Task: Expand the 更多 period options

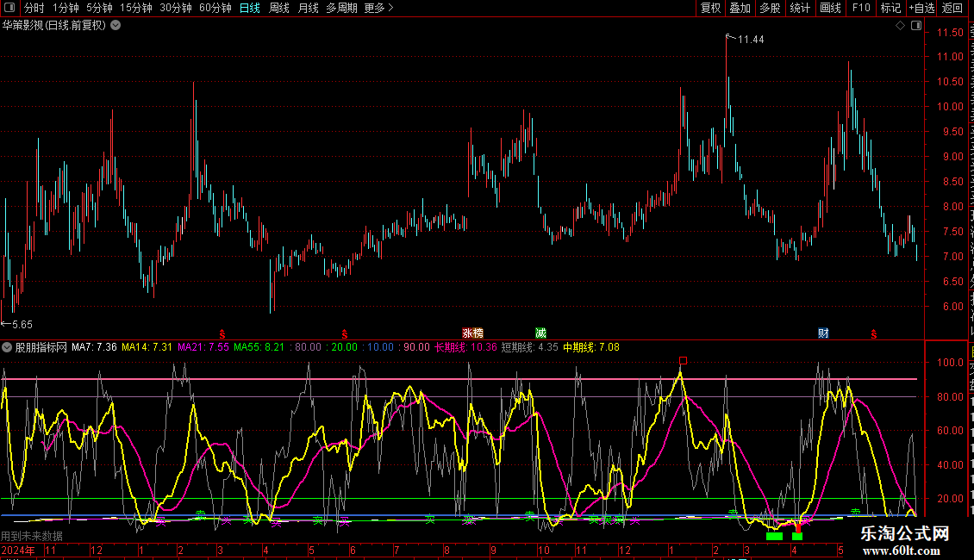Action: point(379,8)
